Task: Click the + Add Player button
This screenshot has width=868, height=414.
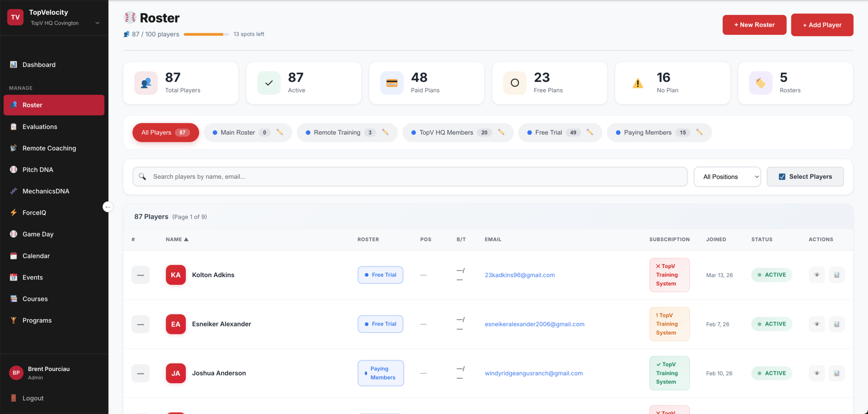Action: pyautogui.click(x=822, y=25)
